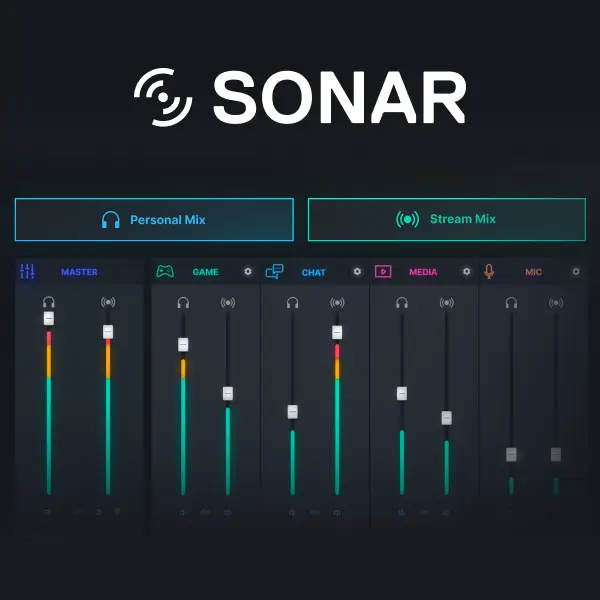Click the Chat speech bubbles icon
The width and height of the screenshot is (600, 600).
point(274,271)
